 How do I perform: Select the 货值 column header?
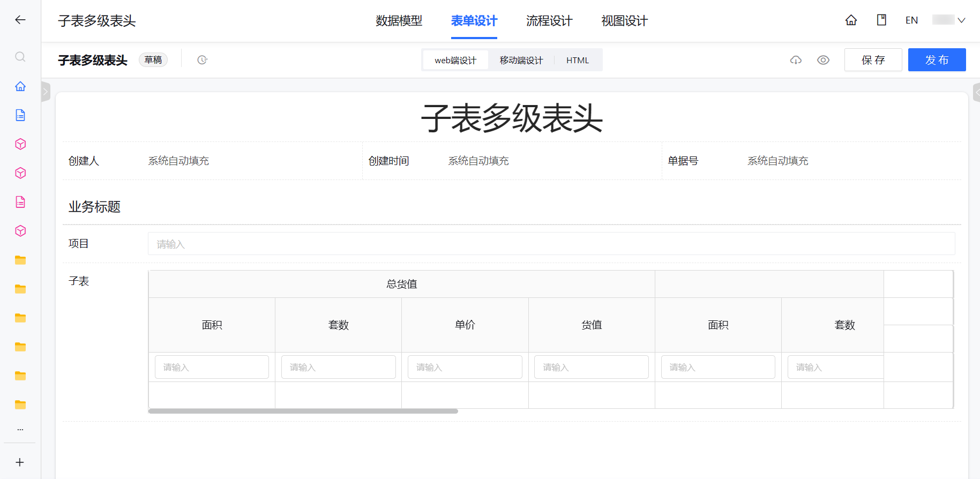pos(592,325)
